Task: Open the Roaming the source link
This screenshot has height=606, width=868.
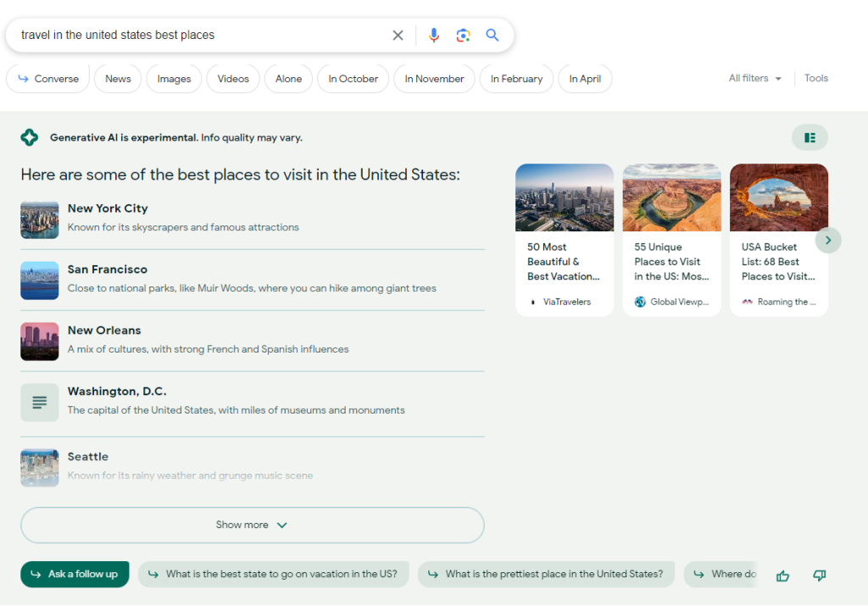Action: click(x=779, y=302)
